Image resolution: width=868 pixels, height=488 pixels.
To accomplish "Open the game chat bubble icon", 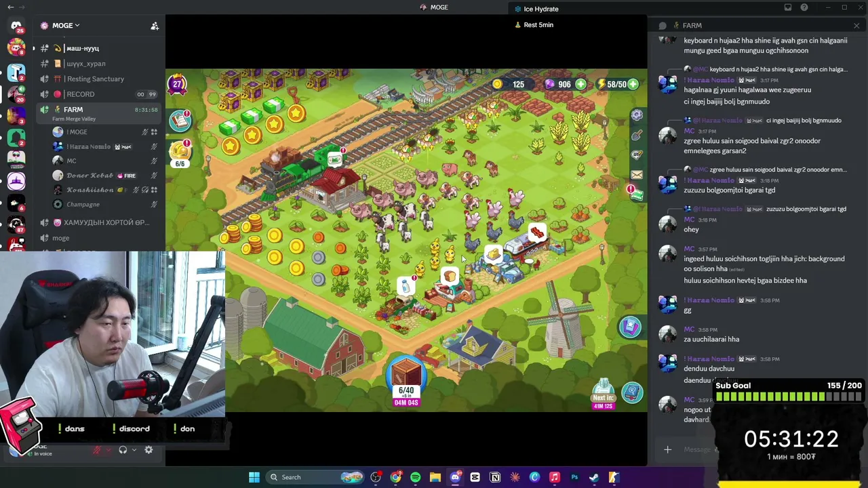I will click(637, 155).
